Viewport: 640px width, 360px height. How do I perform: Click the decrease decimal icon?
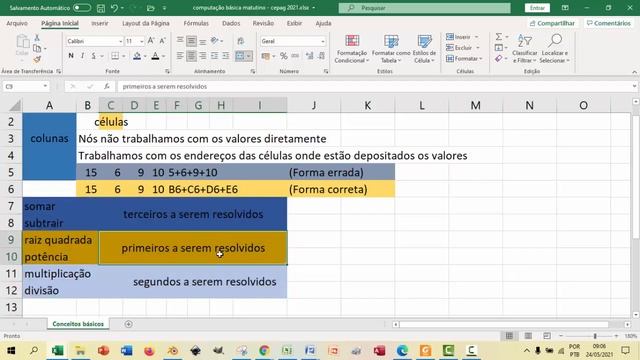(321, 56)
